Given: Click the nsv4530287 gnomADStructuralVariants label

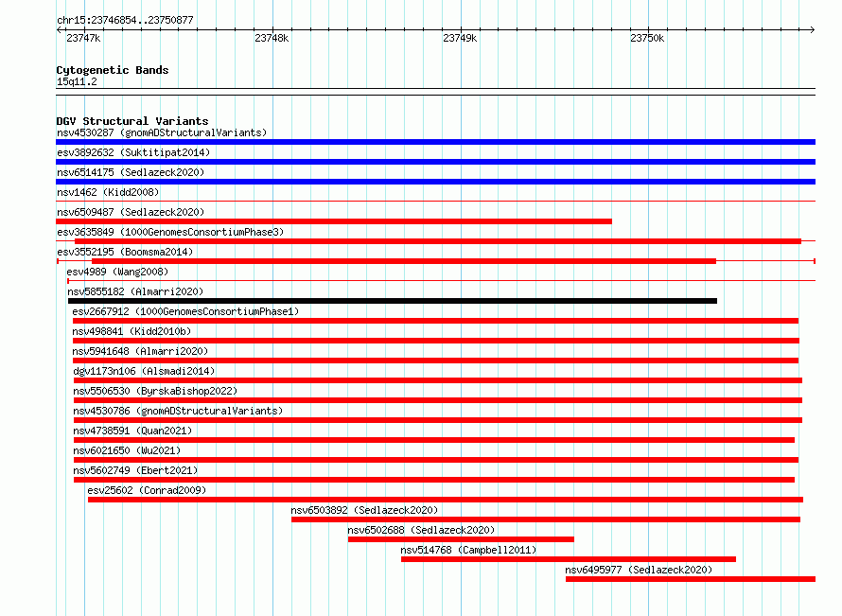Looking at the screenshot, I should coord(162,132).
